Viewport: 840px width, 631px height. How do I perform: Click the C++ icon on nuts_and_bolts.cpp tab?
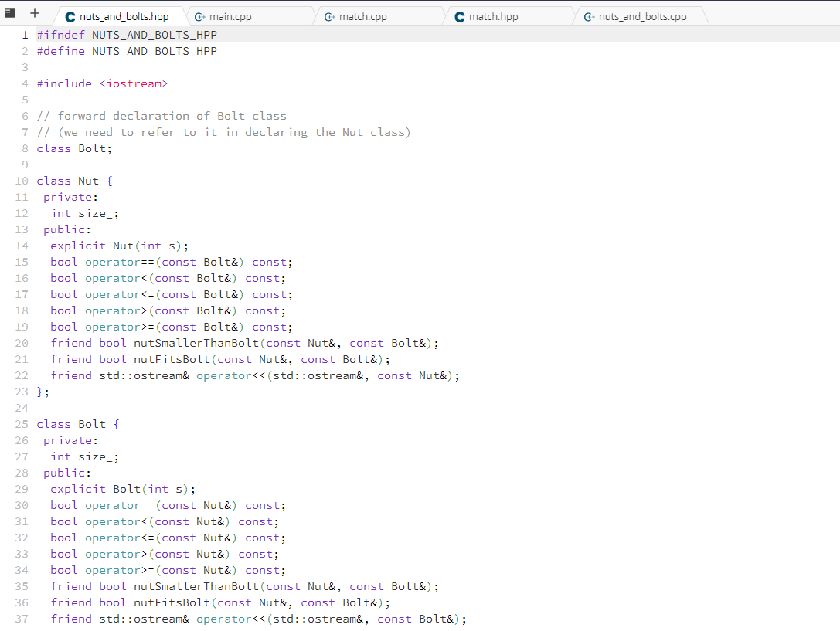pos(590,17)
